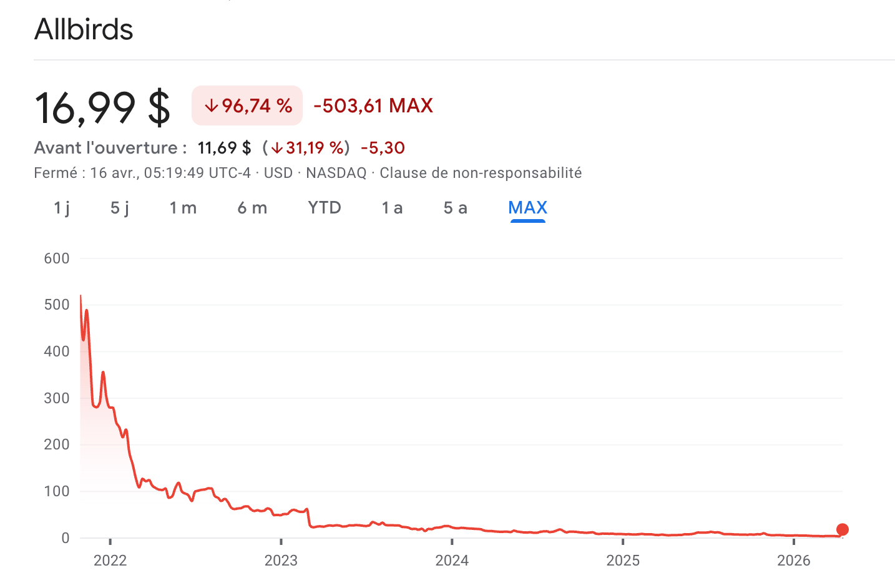Click the active MAX tab

click(527, 208)
